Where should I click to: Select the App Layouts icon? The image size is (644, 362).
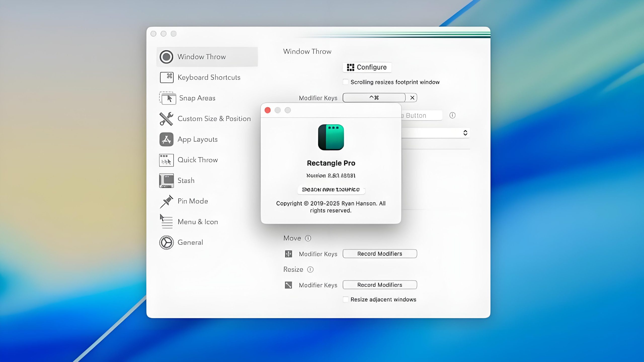tap(166, 139)
